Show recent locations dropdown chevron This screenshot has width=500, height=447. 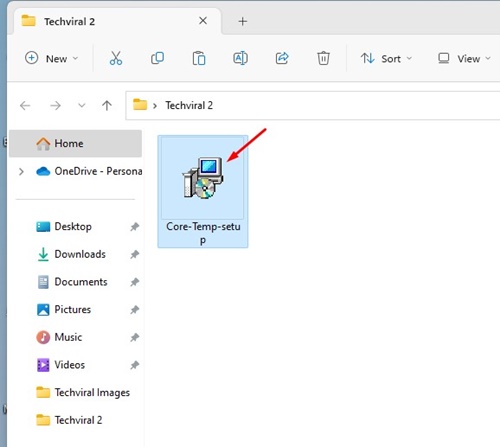pos(82,106)
